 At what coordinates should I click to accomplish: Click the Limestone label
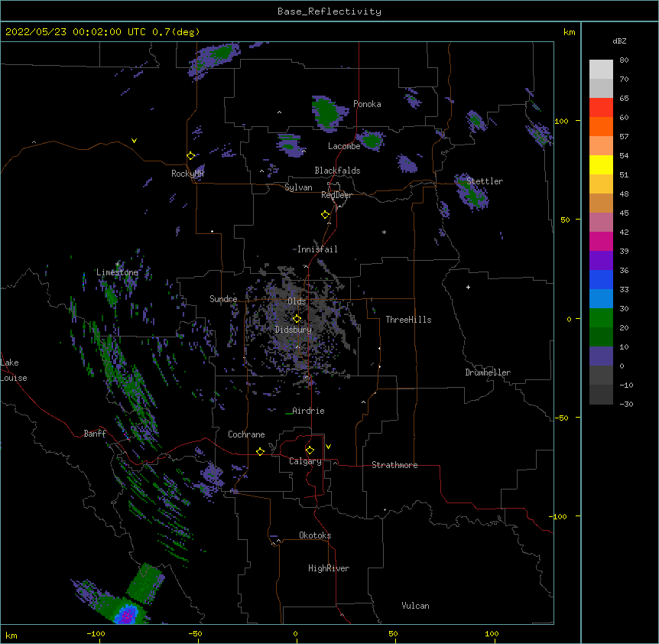[x=117, y=272]
